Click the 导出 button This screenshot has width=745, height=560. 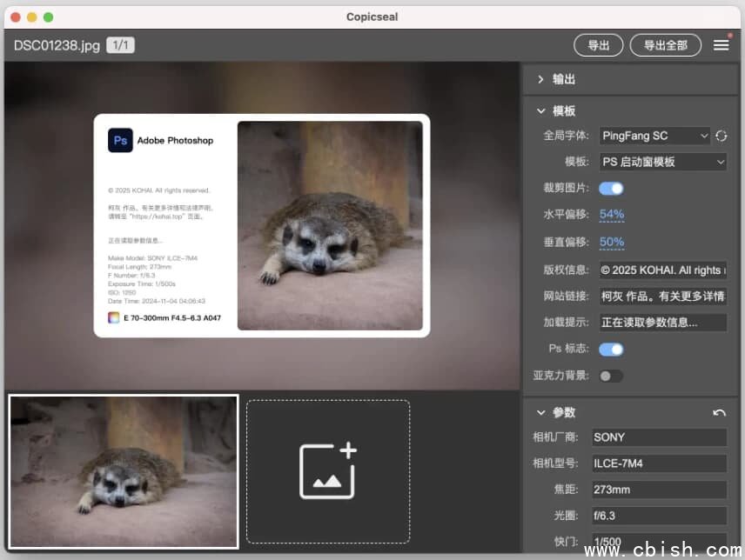coord(598,45)
